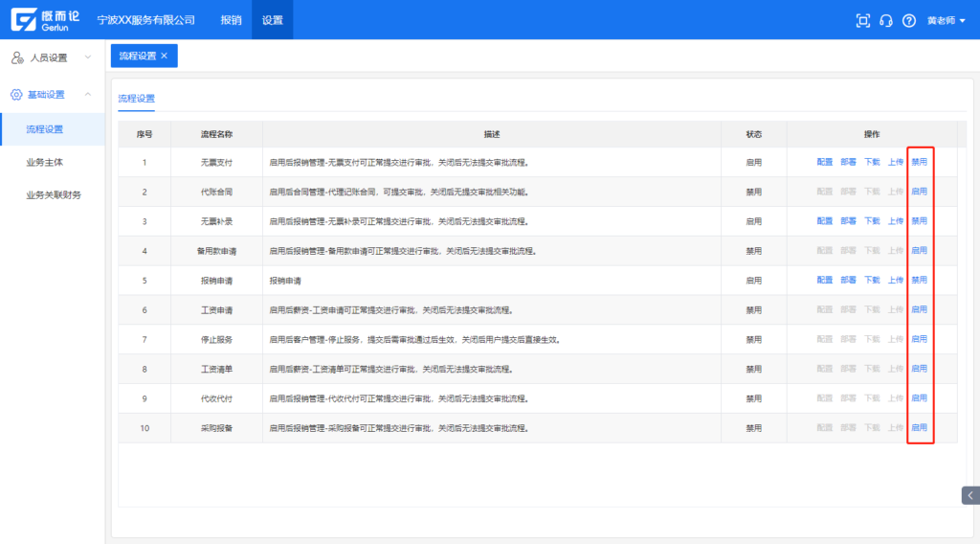Click the 采购报备 process name cell
The image size is (980, 544).
[x=216, y=428]
